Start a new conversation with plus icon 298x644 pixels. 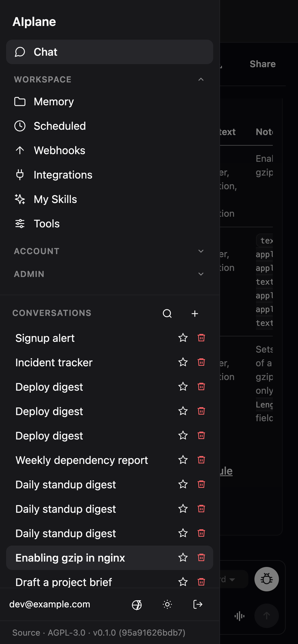(195, 314)
